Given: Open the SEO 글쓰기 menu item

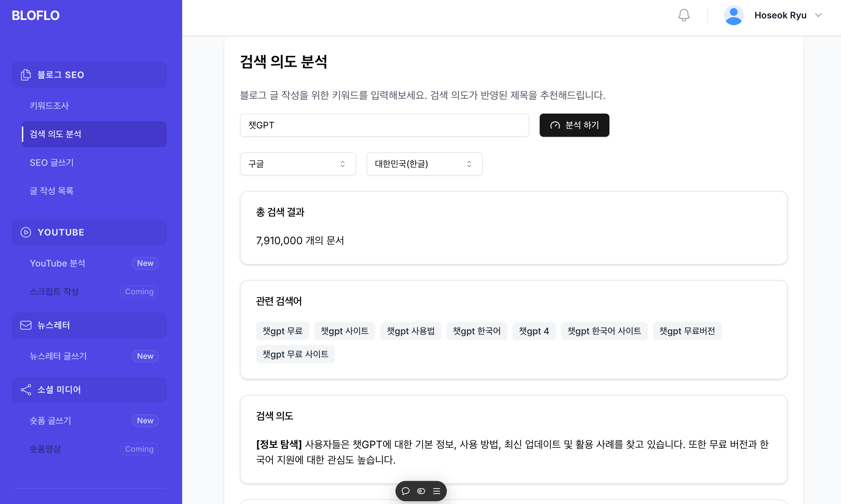Looking at the screenshot, I should pos(52,162).
